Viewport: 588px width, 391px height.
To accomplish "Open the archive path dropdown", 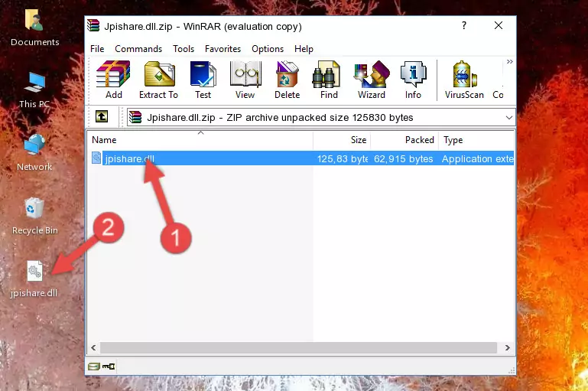I will (x=509, y=117).
